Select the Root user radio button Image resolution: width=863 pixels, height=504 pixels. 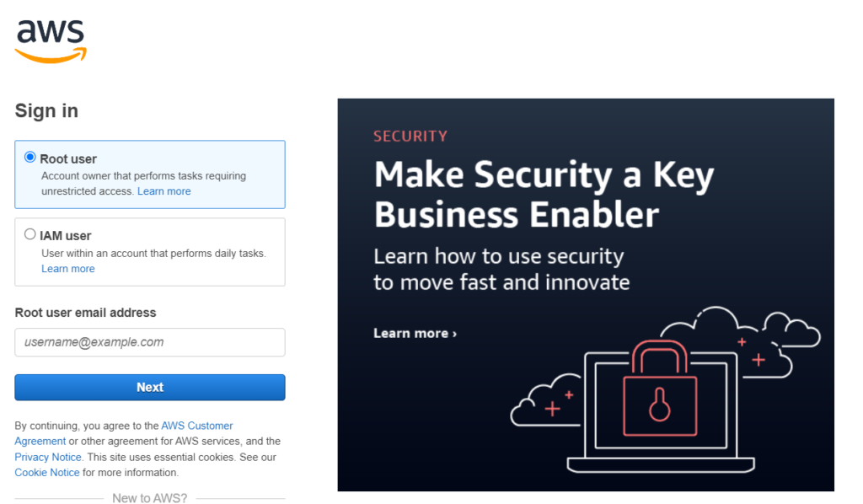point(30,158)
